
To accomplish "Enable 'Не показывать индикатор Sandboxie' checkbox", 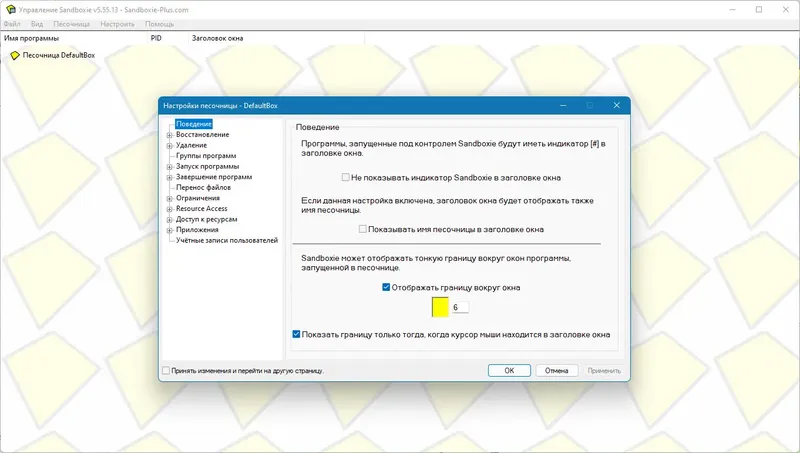I will click(x=345, y=178).
